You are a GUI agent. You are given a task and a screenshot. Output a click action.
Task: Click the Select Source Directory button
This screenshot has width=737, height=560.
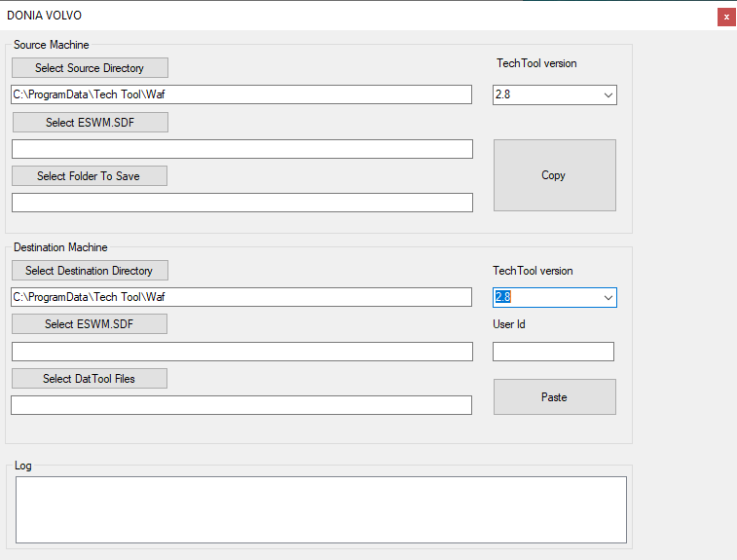tap(90, 68)
